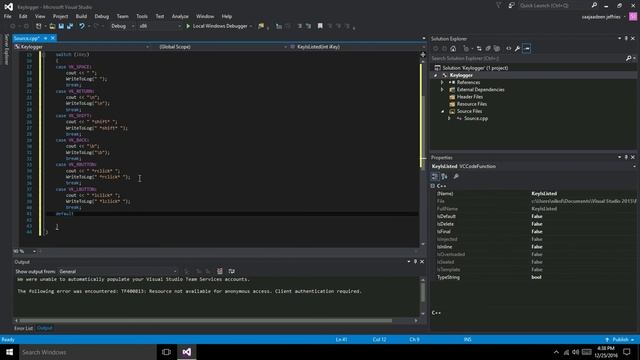This screenshot has width=640, height=360.
Task: Open the Debug menu
Action: pos(102,16)
